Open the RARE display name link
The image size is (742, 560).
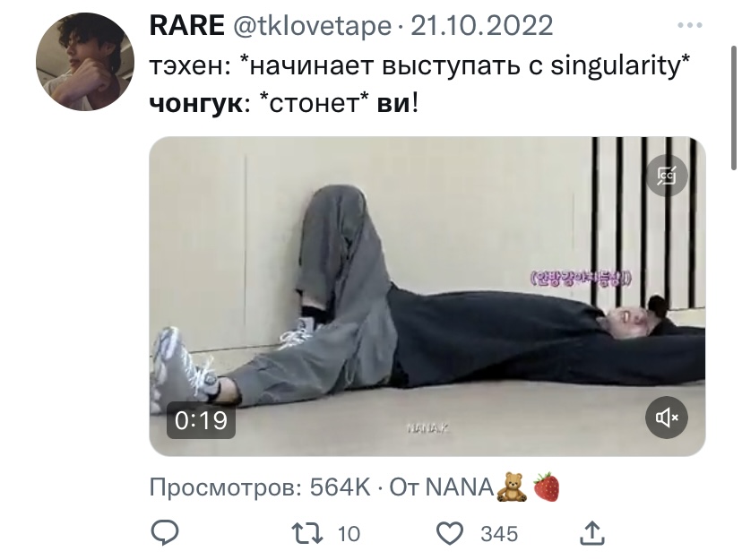[x=187, y=26]
